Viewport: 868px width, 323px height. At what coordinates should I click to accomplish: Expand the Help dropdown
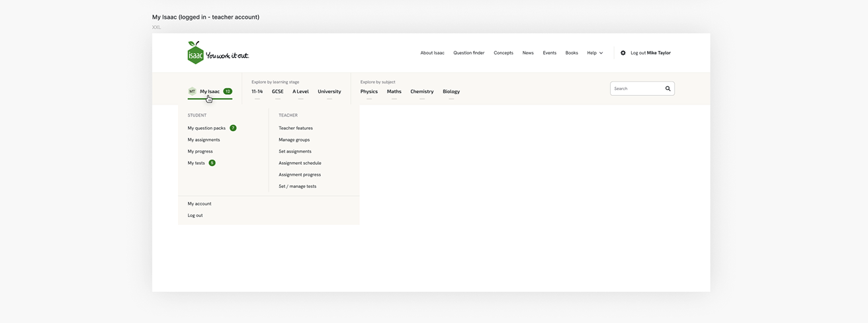point(595,53)
